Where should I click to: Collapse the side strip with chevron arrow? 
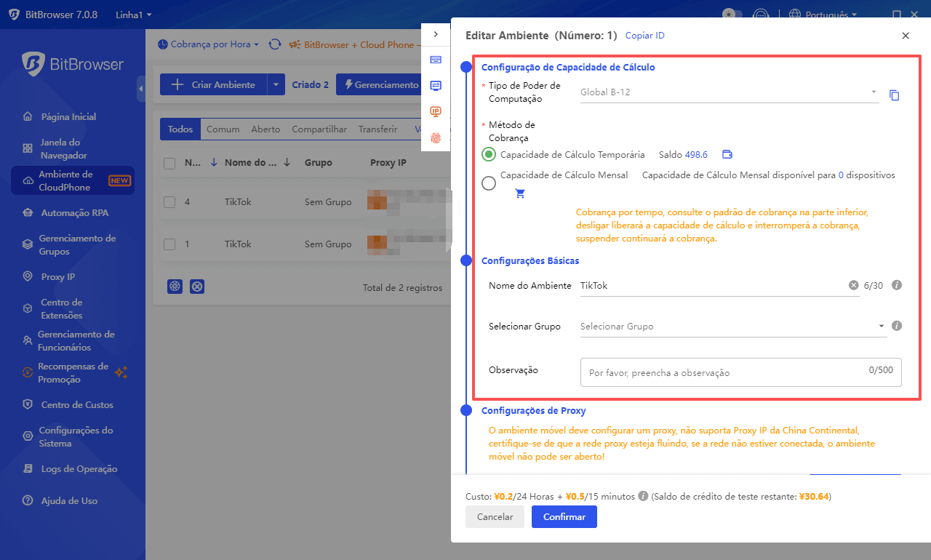point(436,34)
